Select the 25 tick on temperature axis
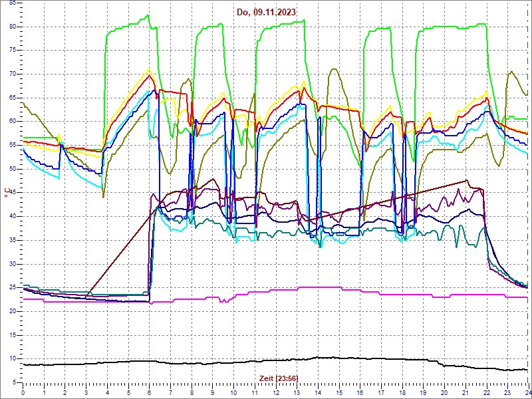Screen dimensions: 532x399 click(x=12, y=288)
